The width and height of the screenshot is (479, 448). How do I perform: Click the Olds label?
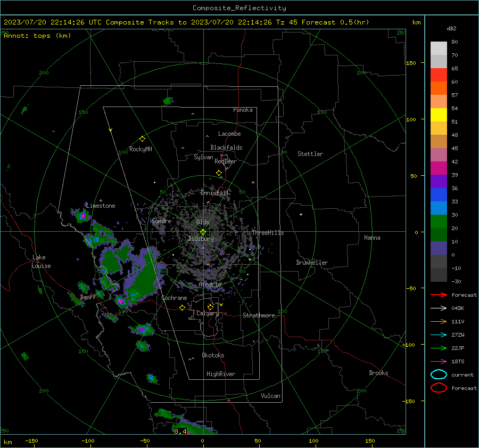pos(203,222)
